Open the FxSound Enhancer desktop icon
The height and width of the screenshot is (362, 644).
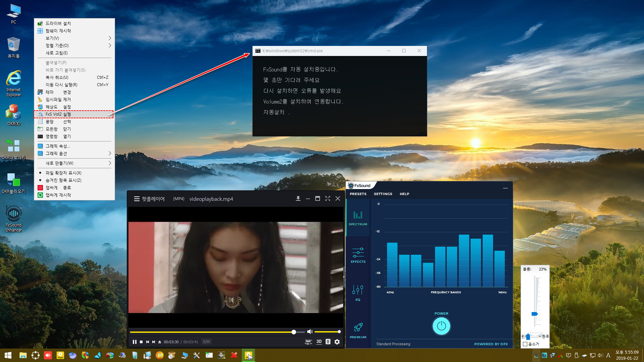13,219
